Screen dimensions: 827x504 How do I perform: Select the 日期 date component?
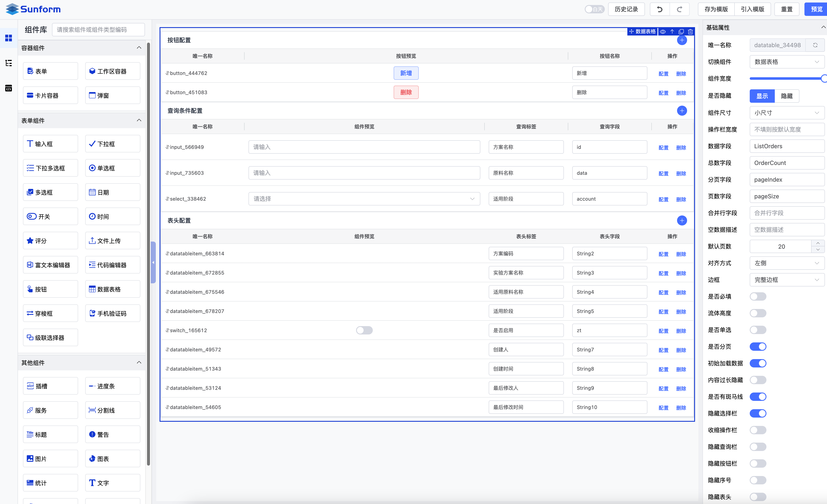[113, 192]
